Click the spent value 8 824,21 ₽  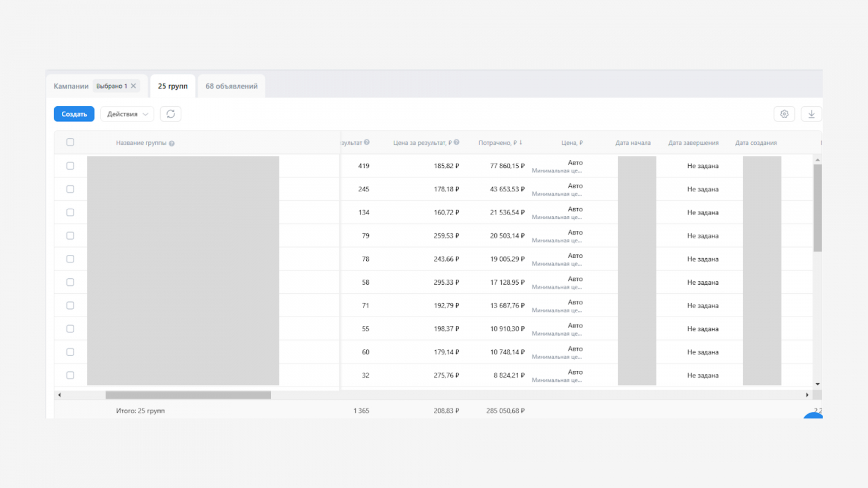(509, 375)
